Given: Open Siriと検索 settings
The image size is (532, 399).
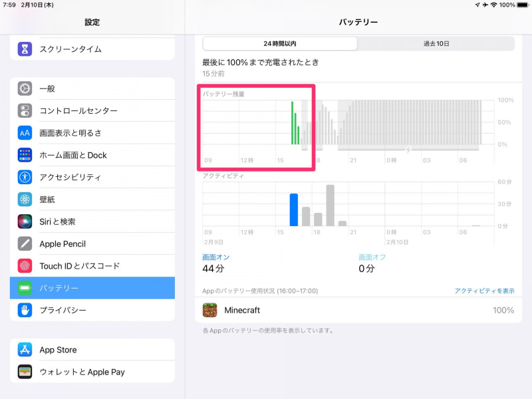Looking at the screenshot, I should (x=92, y=221).
